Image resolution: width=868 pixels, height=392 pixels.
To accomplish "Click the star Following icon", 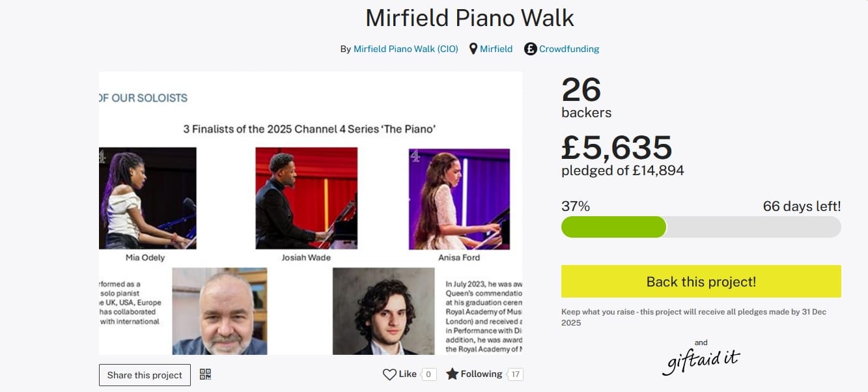I will click(x=452, y=374).
